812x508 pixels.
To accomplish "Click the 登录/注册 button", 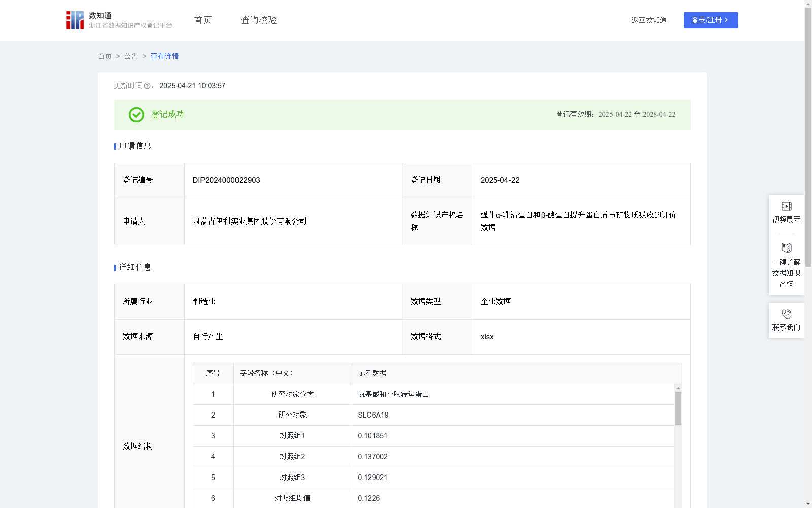I will click(x=710, y=20).
